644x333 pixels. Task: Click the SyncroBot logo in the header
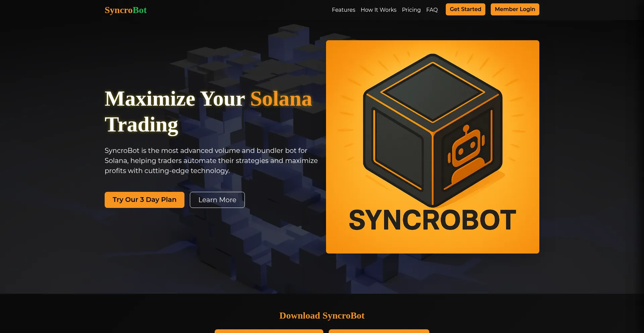[125, 10]
